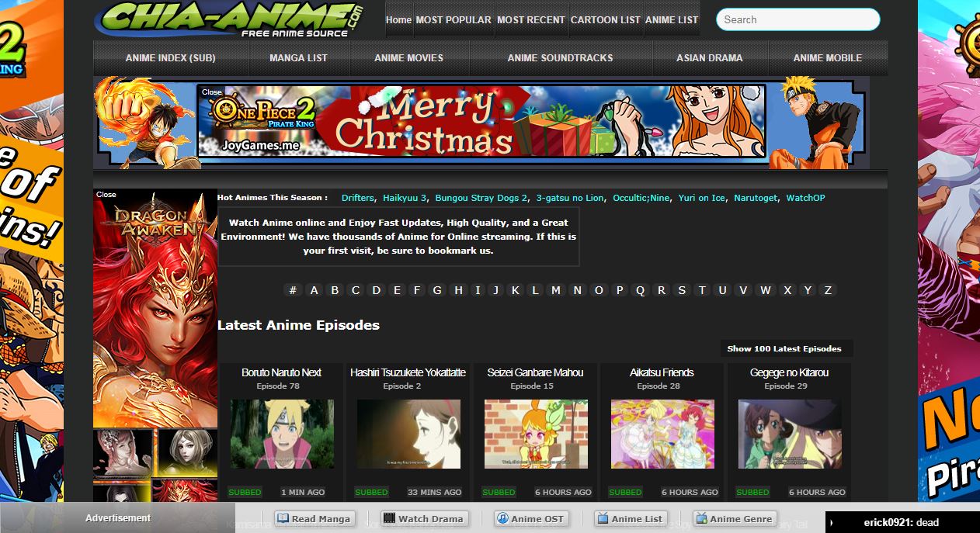
Task: Open the MANGA LIST tab
Action: coord(299,57)
